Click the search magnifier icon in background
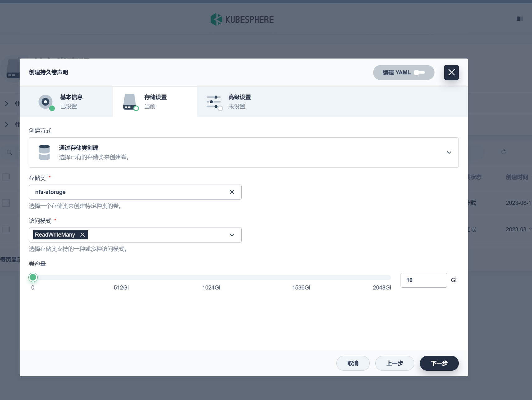This screenshot has width=532, height=400. coord(10,153)
